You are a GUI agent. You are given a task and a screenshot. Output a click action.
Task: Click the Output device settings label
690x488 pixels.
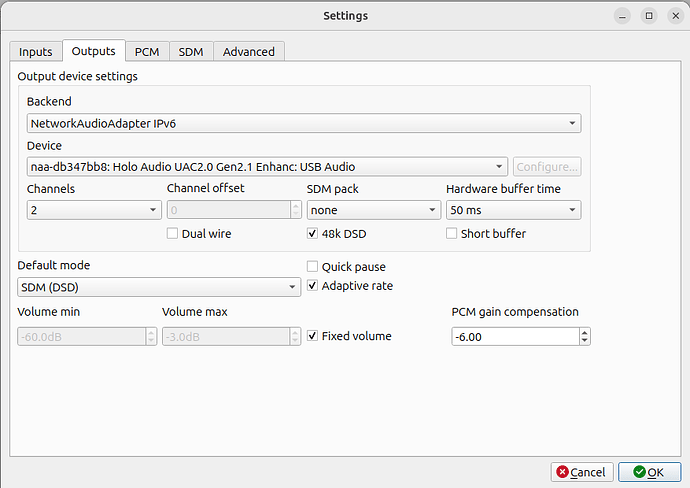(x=77, y=76)
